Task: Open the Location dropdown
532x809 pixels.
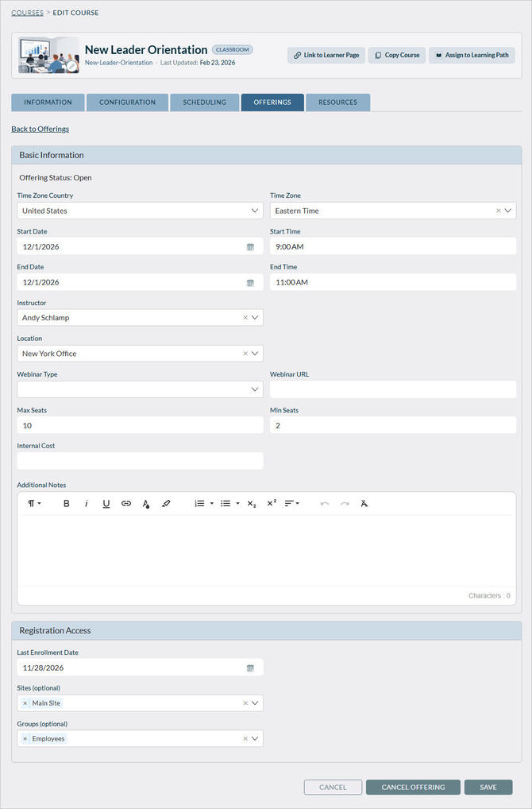Action: click(x=255, y=354)
